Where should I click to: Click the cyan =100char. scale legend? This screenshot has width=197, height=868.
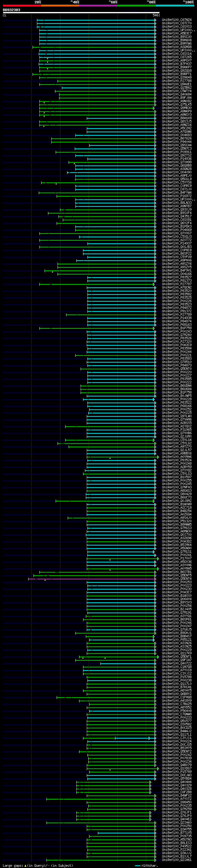coord(147,865)
